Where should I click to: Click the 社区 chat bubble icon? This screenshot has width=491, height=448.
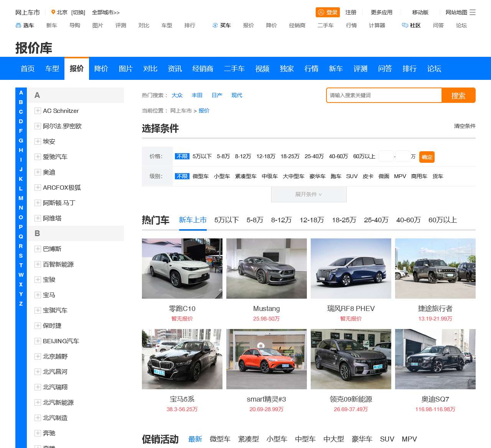click(405, 25)
